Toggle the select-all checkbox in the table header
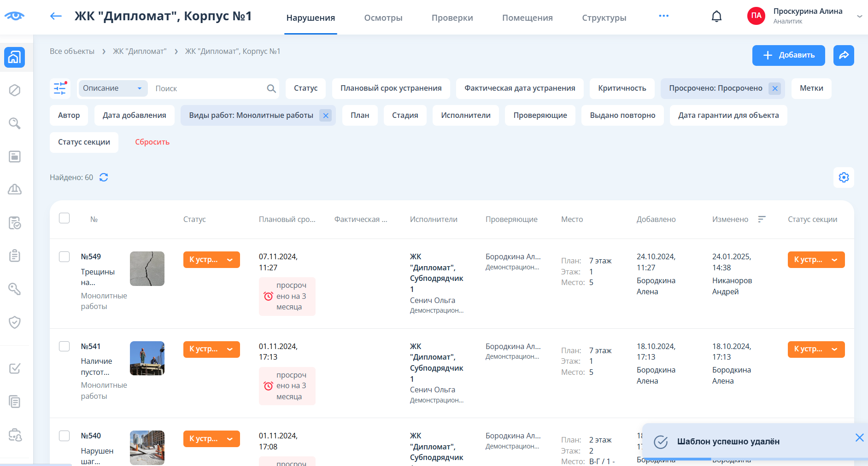The image size is (868, 466). point(65,218)
